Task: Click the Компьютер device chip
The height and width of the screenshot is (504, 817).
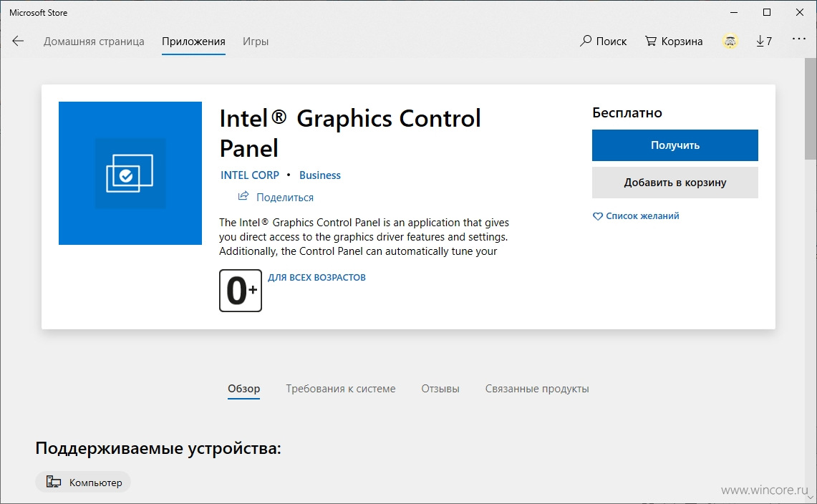Action: point(83,482)
